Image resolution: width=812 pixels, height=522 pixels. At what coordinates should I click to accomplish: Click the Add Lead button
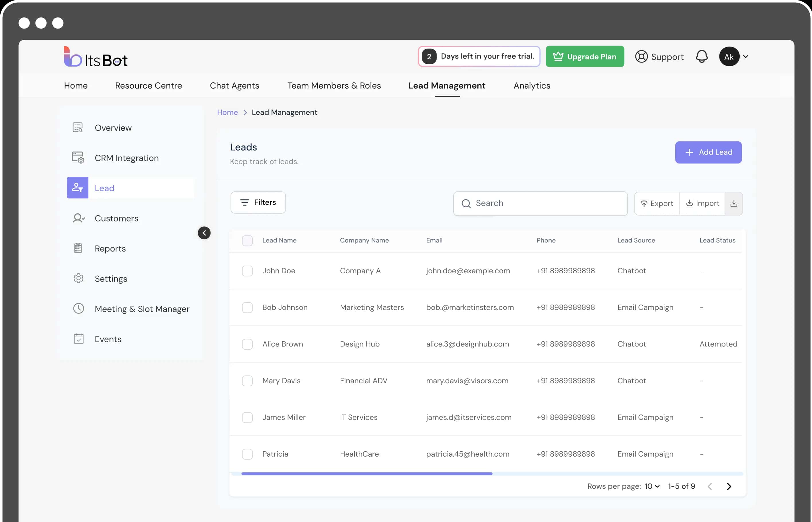tap(708, 153)
